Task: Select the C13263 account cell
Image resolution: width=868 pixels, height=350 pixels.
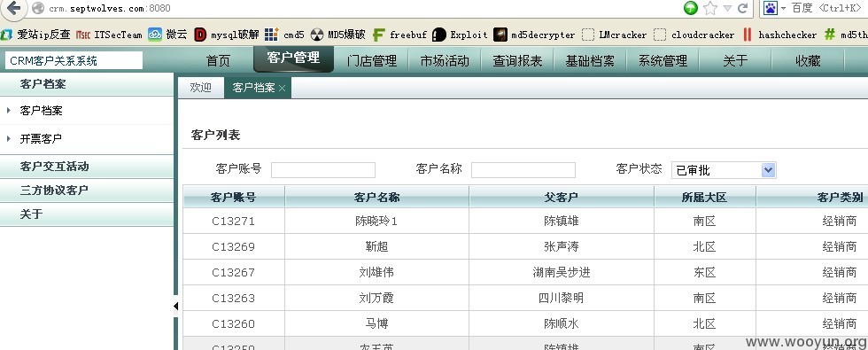Action: 234,298
